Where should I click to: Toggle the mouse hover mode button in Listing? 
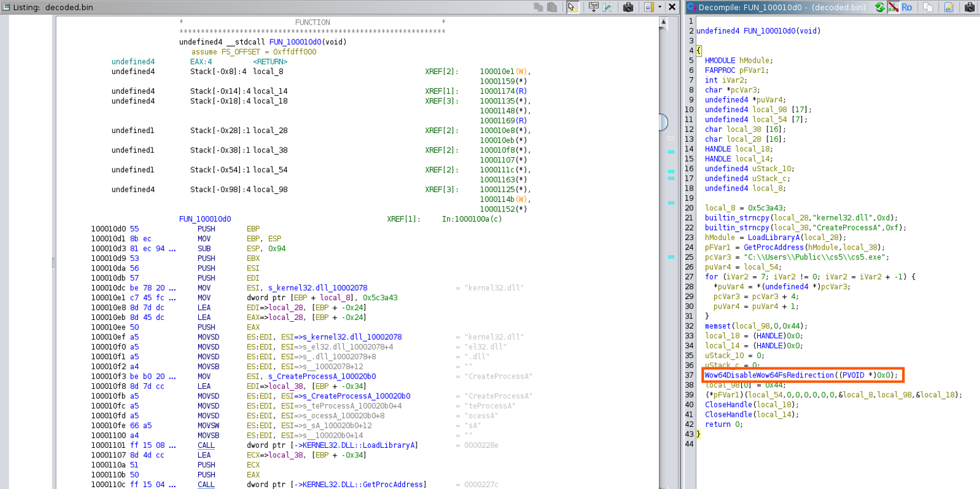[x=572, y=7]
